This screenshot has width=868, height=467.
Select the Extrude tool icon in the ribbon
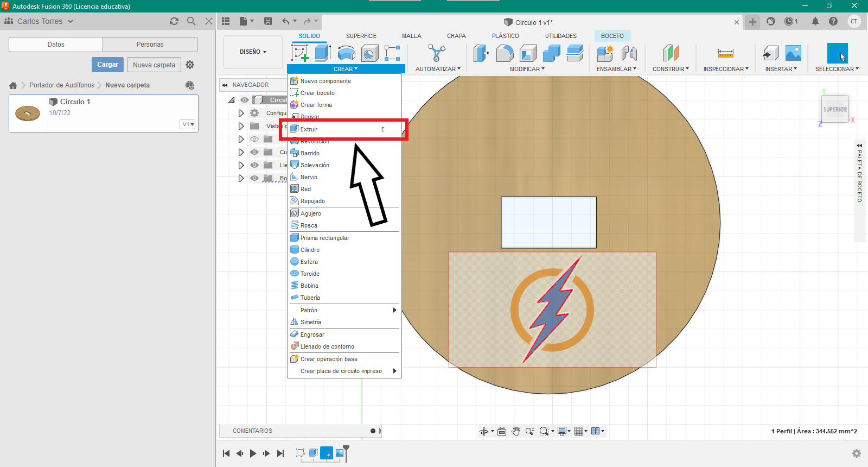[x=323, y=53]
